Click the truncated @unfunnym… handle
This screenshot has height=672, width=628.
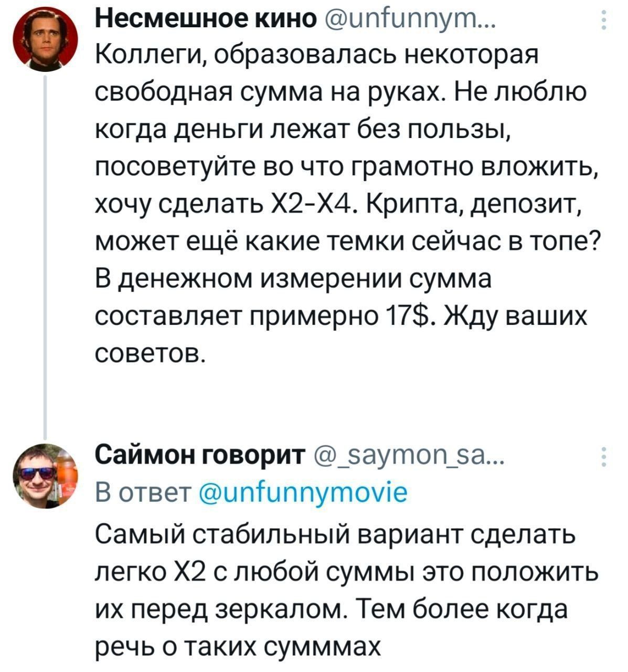(407, 21)
